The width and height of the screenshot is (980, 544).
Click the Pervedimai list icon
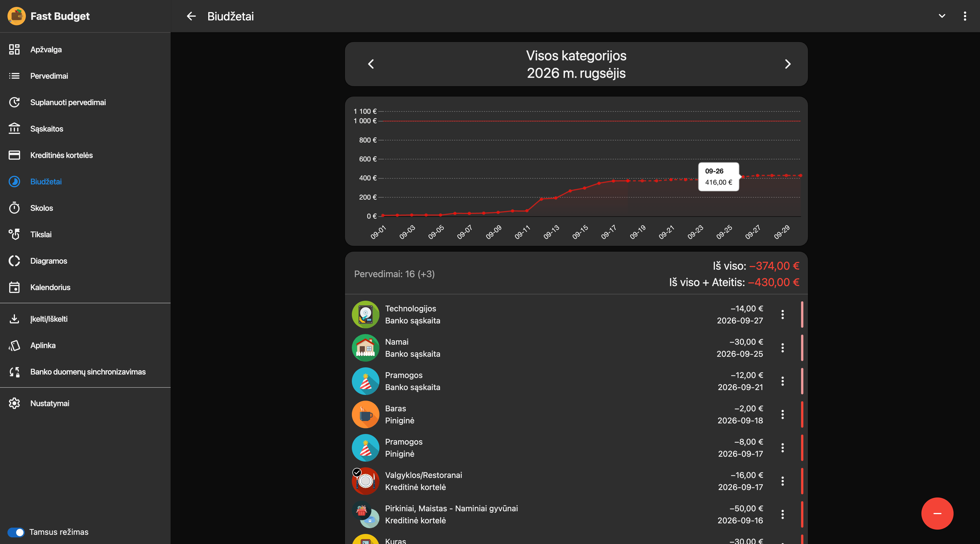click(14, 76)
